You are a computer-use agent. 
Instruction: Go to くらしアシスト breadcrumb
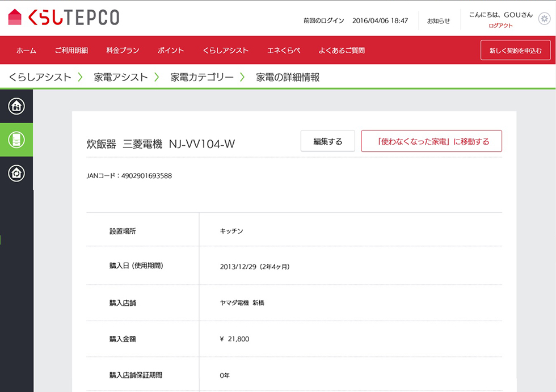[40, 77]
